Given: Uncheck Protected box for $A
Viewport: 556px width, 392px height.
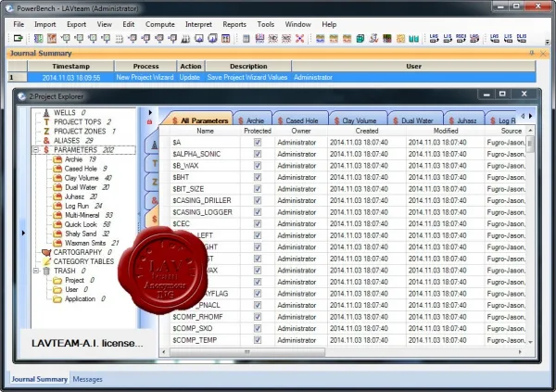Looking at the screenshot, I should pos(258,143).
